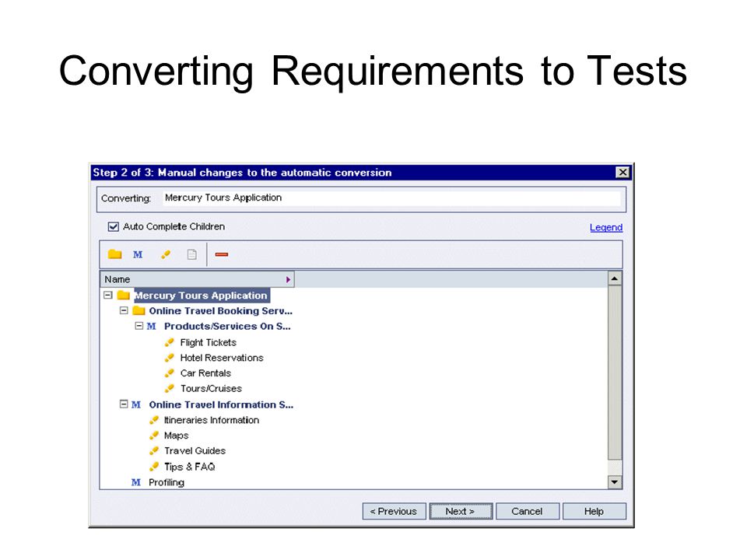This screenshot has height=560, width=747.
Task: Click the scrollbar down arrow
Action: tap(615, 482)
